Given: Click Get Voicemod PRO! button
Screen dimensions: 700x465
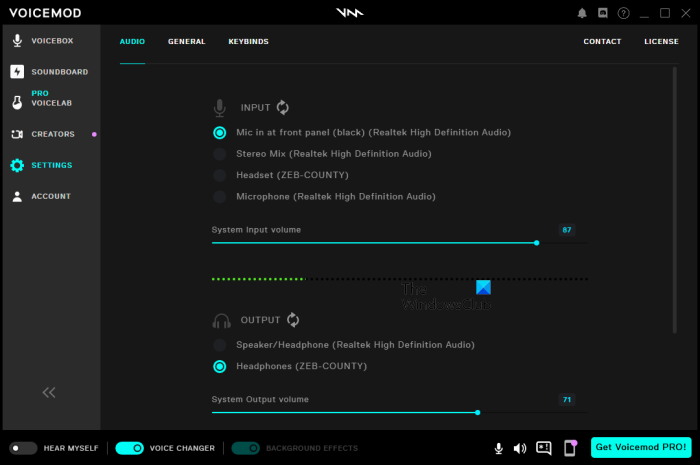Looking at the screenshot, I should coord(641,447).
